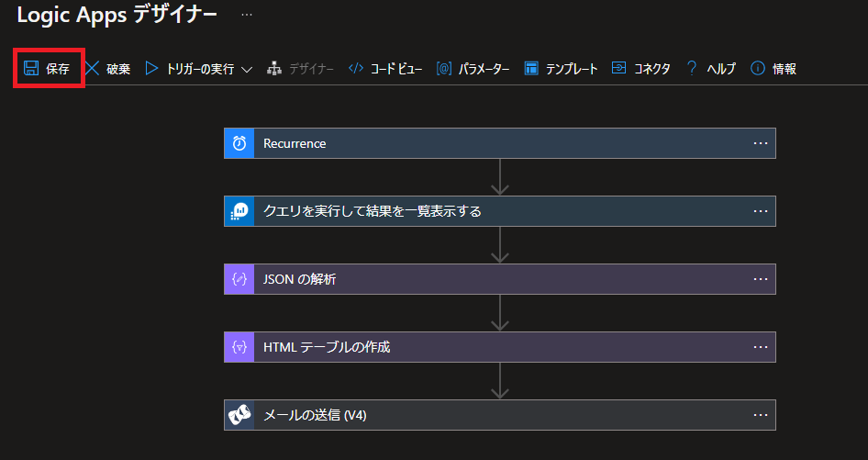Viewport: 868px width, 460px height.
Task: Click the 保存 label text
Action: [58, 69]
